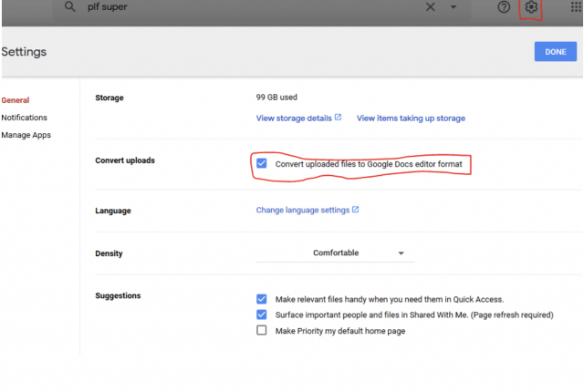The width and height of the screenshot is (584, 392).
Task: Open the Google apps grid icon
Action: pos(576,6)
